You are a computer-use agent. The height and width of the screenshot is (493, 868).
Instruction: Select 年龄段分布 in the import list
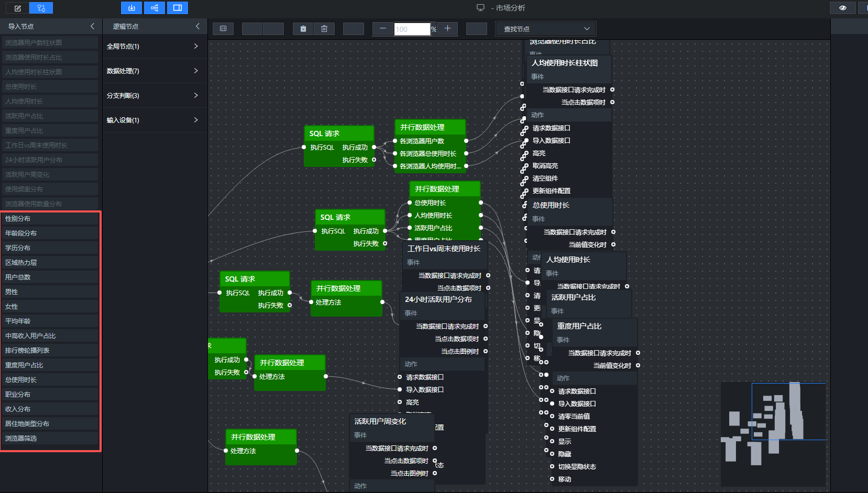point(50,233)
